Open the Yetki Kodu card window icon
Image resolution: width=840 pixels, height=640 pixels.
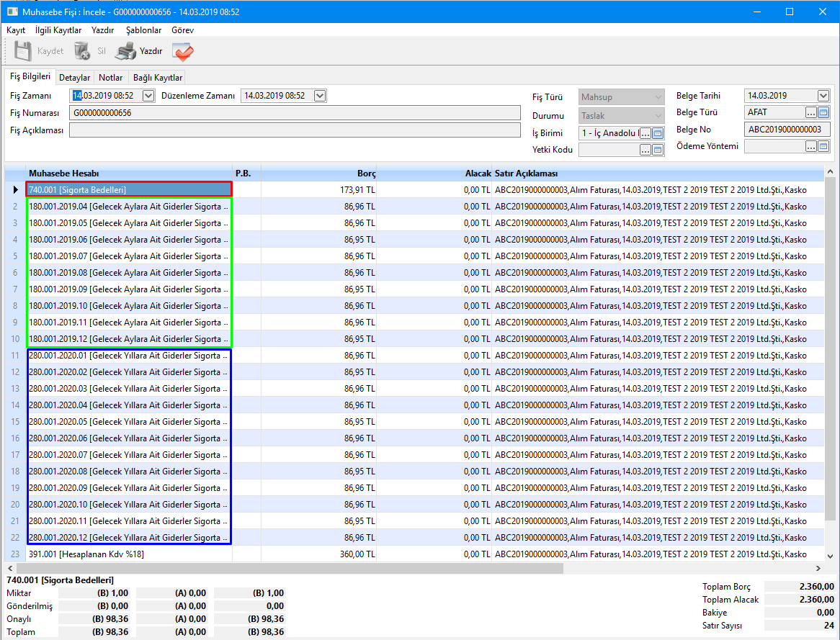[x=658, y=150]
